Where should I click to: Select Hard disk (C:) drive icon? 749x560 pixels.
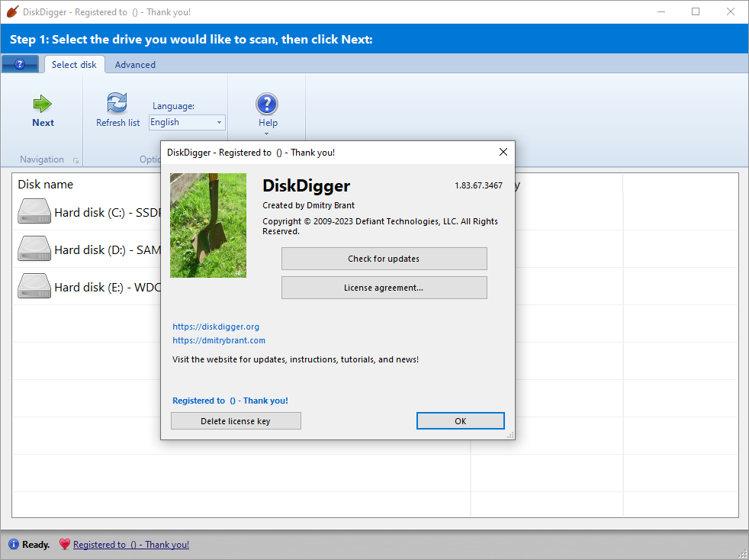pos(34,211)
